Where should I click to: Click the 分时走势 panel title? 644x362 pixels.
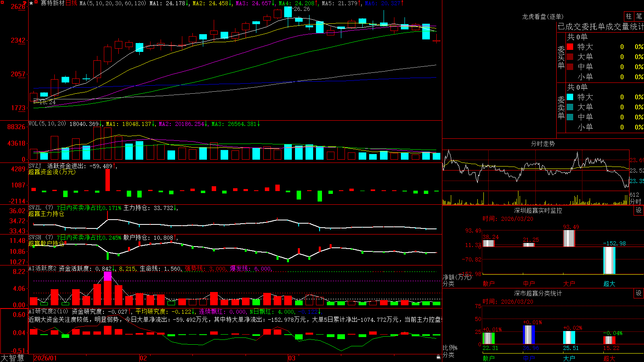tap(543, 144)
